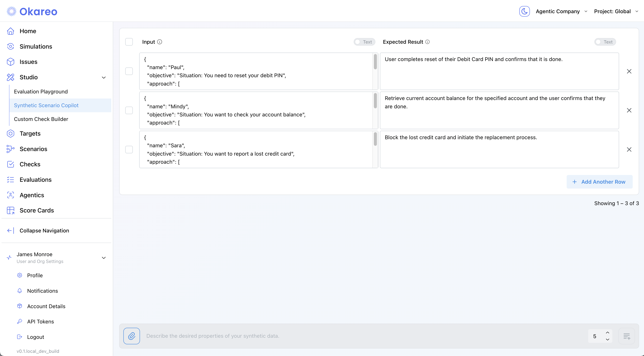
Task: Click the paperclip attachment icon
Action: [x=131, y=336]
